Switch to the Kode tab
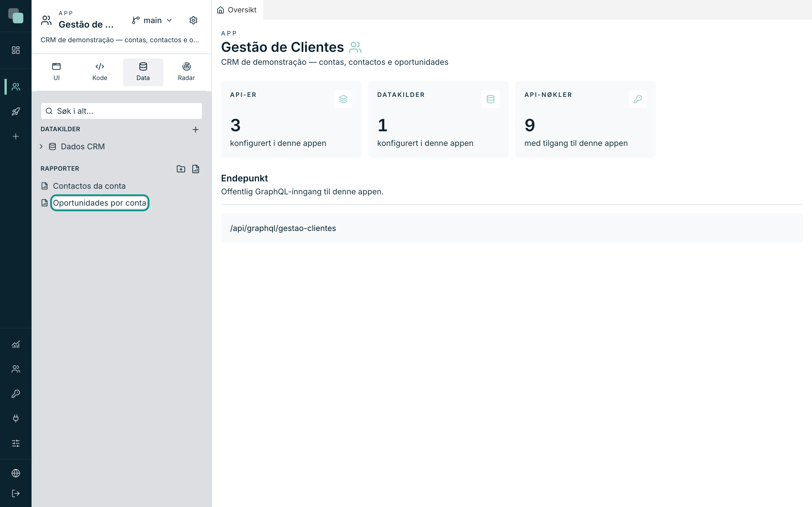This screenshot has width=812, height=507. [x=100, y=72]
